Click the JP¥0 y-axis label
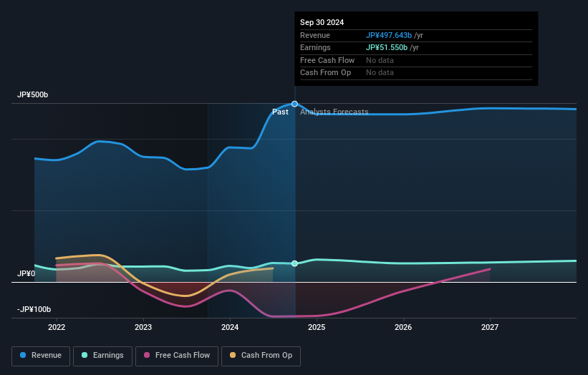 pos(26,273)
